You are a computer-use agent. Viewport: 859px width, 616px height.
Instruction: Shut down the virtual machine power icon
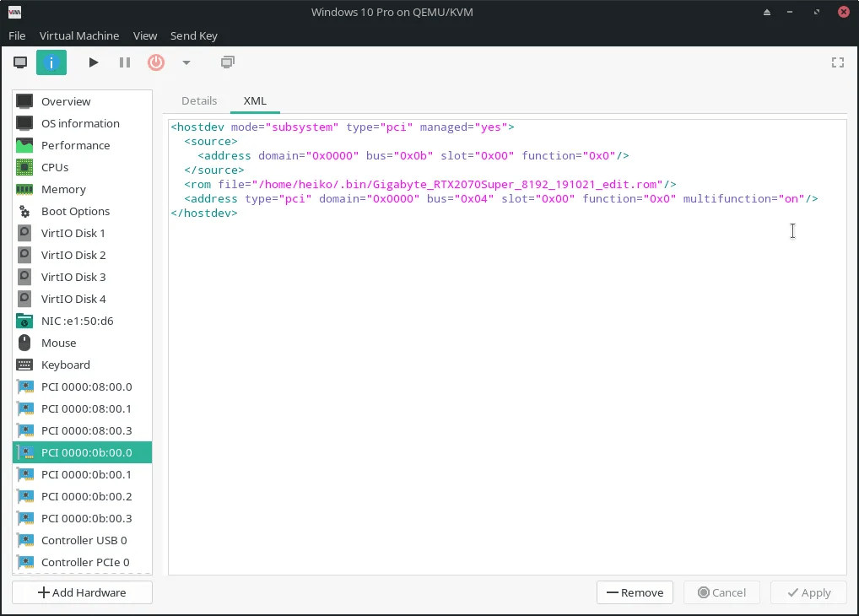coord(156,62)
